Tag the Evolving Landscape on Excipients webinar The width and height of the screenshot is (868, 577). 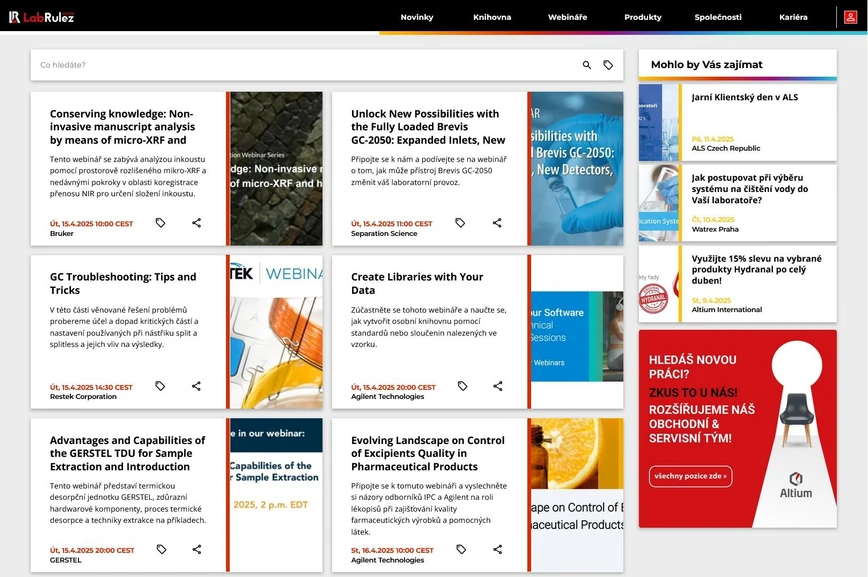461,549
